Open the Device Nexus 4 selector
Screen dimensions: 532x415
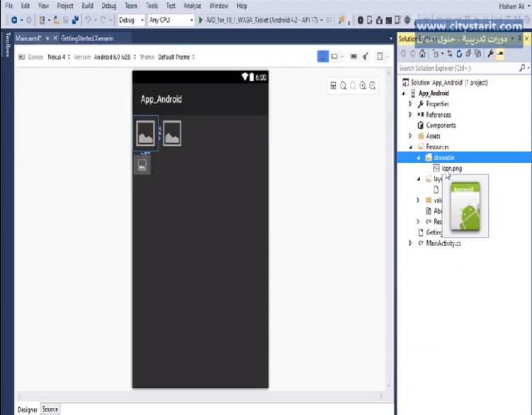point(58,57)
